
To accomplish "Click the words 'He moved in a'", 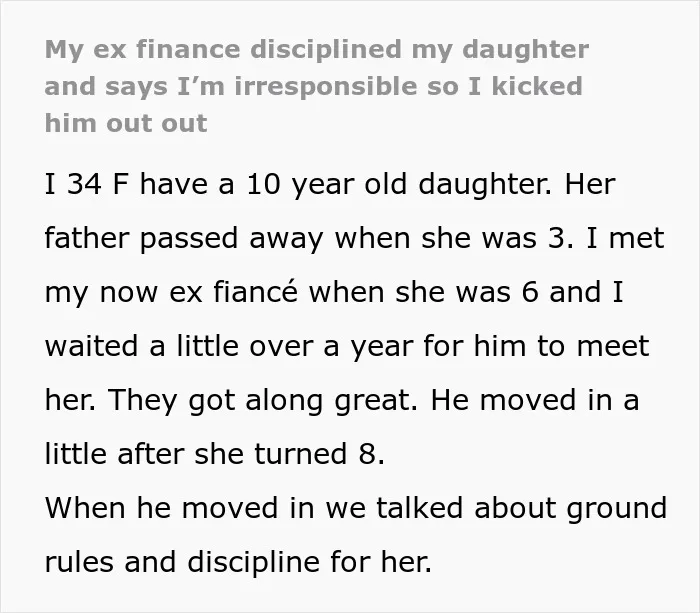I will click(x=535, y=400).
